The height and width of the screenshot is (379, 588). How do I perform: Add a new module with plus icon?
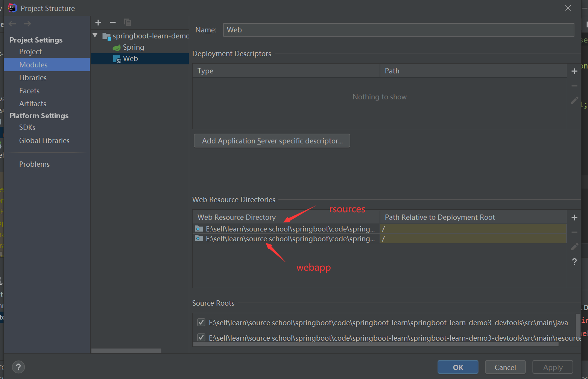(x=98, y=23)
